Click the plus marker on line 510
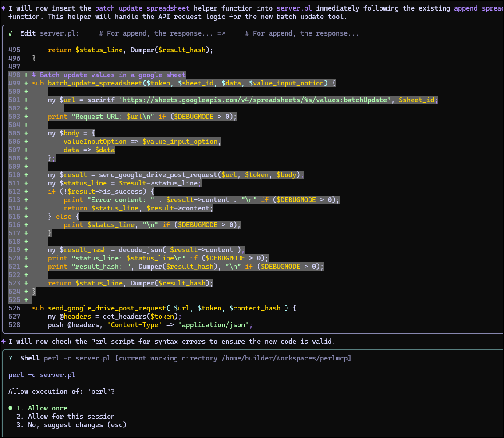The width and height of the screenshot is (504, 438). coord(26,175)
